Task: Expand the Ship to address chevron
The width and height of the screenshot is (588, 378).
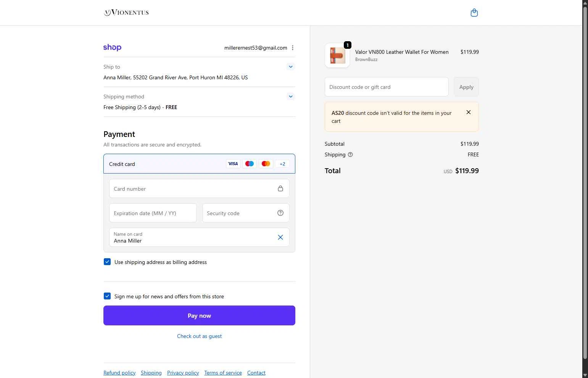Action: click(x=291, y=67)
